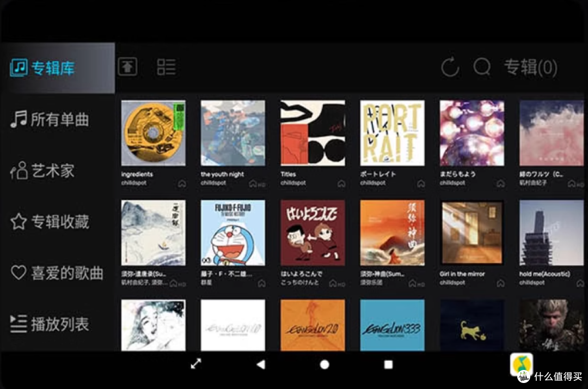The image size is (588, 389).
Task: Click the cloud icon under 藤子·F·不二雄
Action: pos(262,283)
